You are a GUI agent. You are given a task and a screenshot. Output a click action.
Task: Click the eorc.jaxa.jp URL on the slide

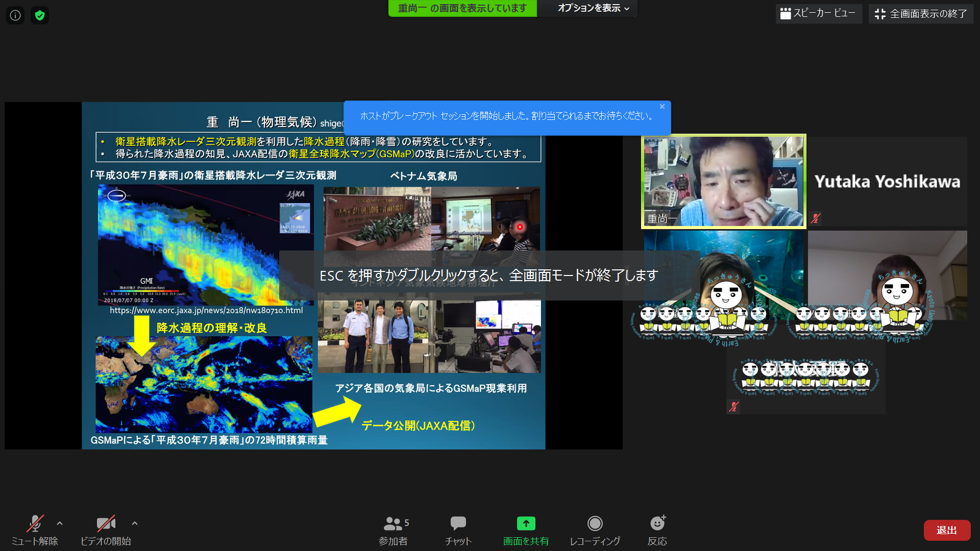tap(206, 310)
